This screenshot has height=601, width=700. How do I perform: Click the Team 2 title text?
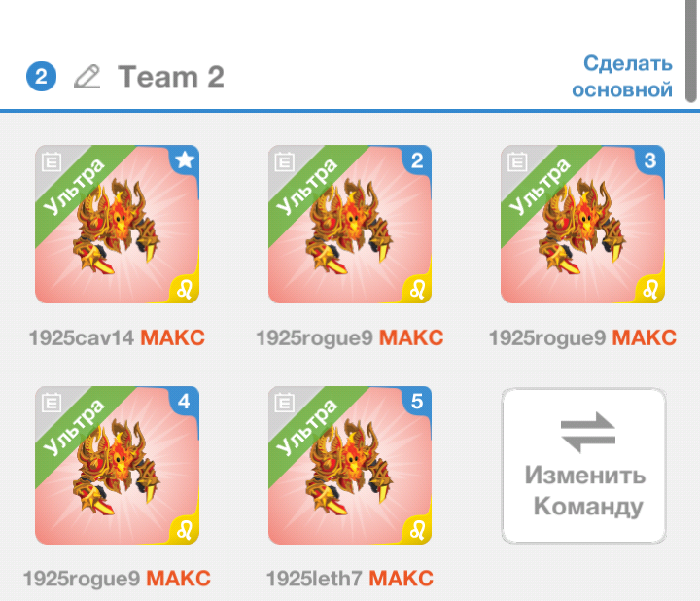coord(171,77)
